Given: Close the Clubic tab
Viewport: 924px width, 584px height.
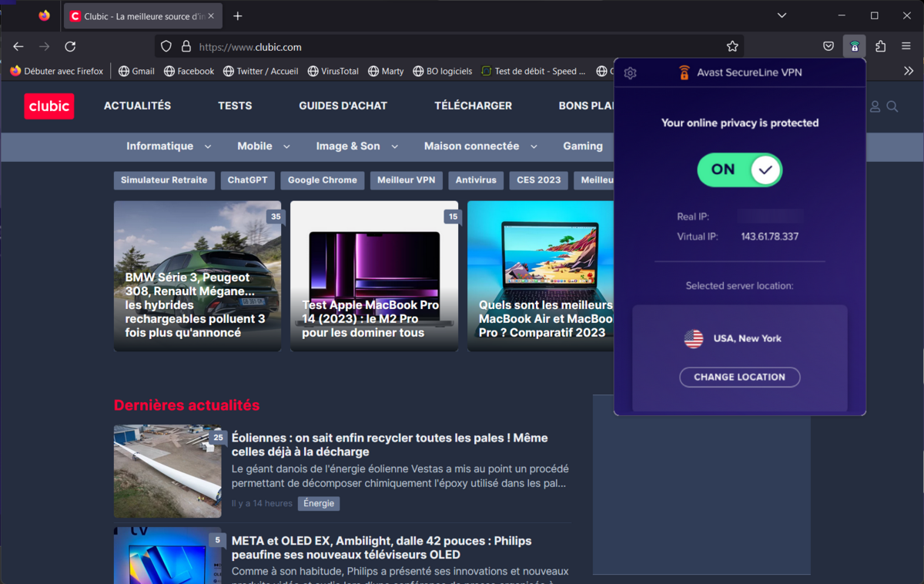Looking at the screenshot, I should (x=211, y=15).
